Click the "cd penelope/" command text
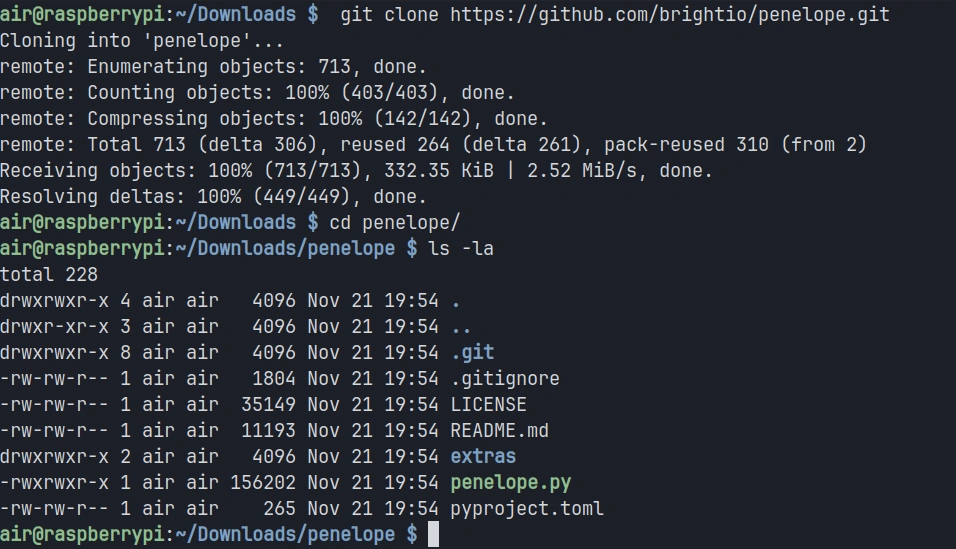 point(394,222)
